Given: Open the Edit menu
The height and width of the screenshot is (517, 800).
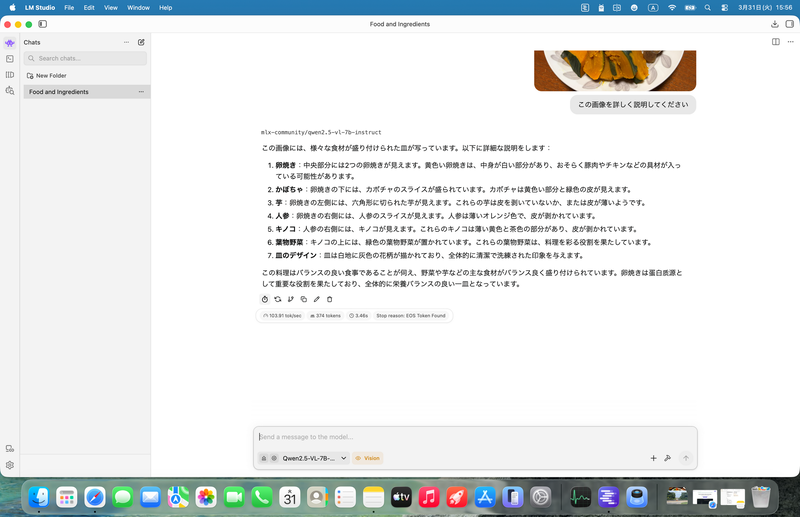Looking at the screenshot, I should tap(89, 8).
